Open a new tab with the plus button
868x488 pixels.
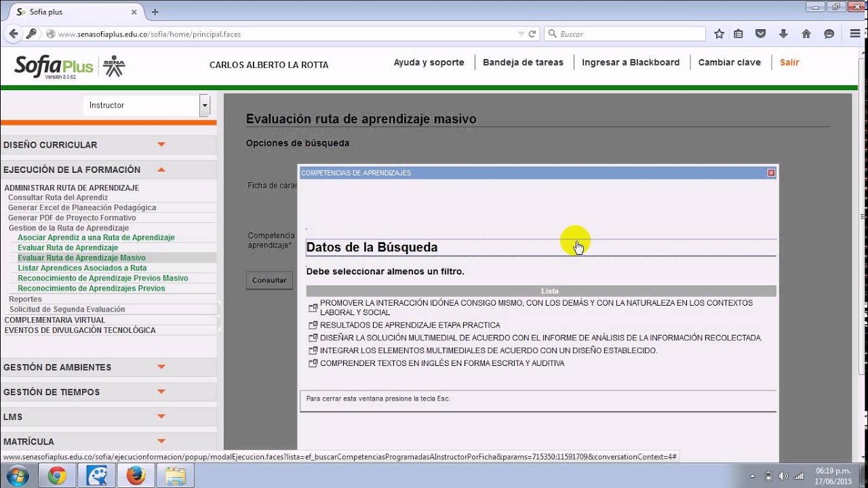click(155, 12)
